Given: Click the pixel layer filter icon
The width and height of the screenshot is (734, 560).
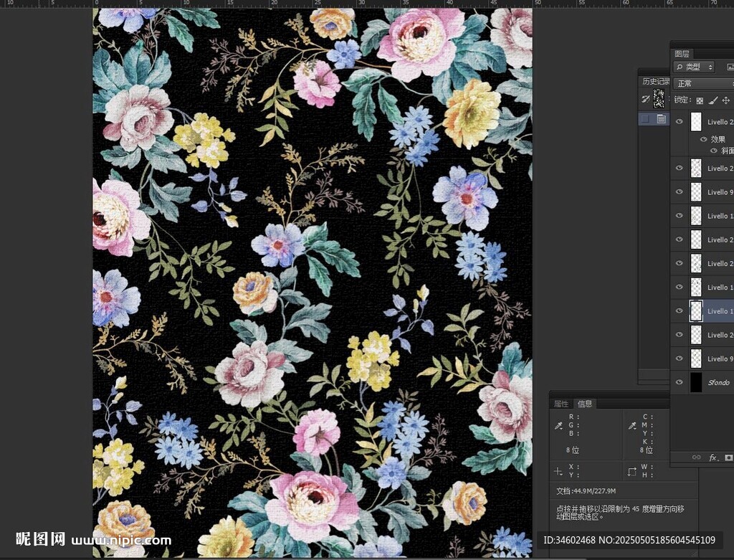Looking at the screenshot, I should coord(730,67).
